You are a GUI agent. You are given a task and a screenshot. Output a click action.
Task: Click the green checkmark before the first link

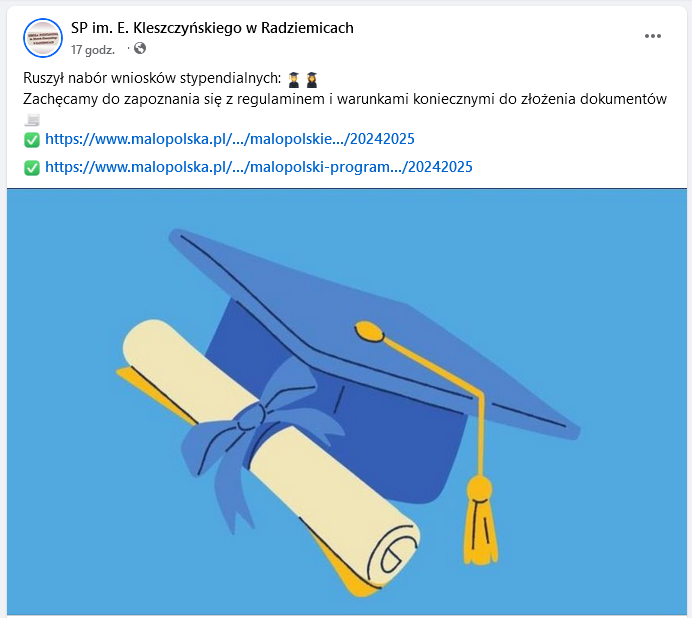(x=32, y=140)
